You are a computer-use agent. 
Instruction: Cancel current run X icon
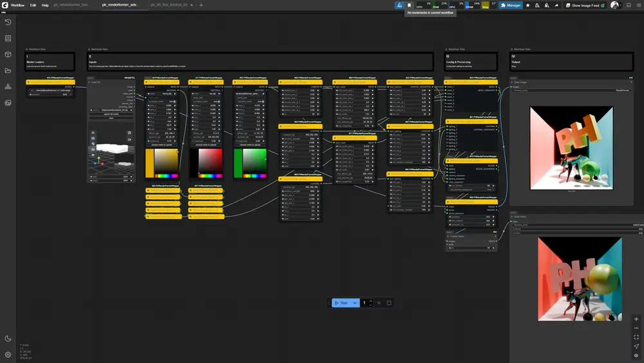click(379, 303)
